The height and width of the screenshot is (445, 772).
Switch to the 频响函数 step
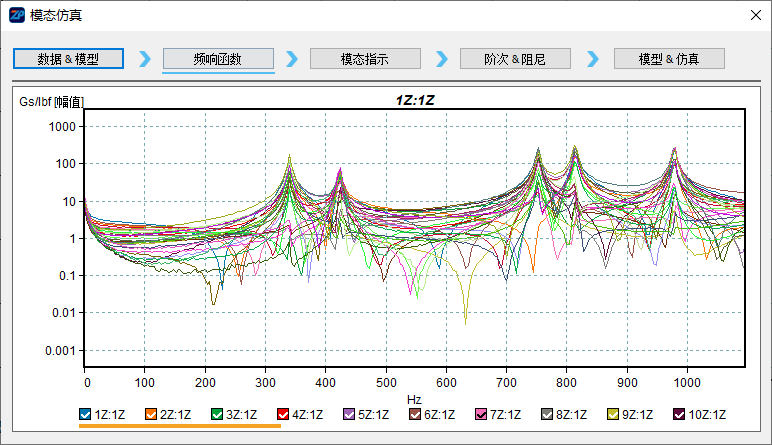(x=218, y=59)
